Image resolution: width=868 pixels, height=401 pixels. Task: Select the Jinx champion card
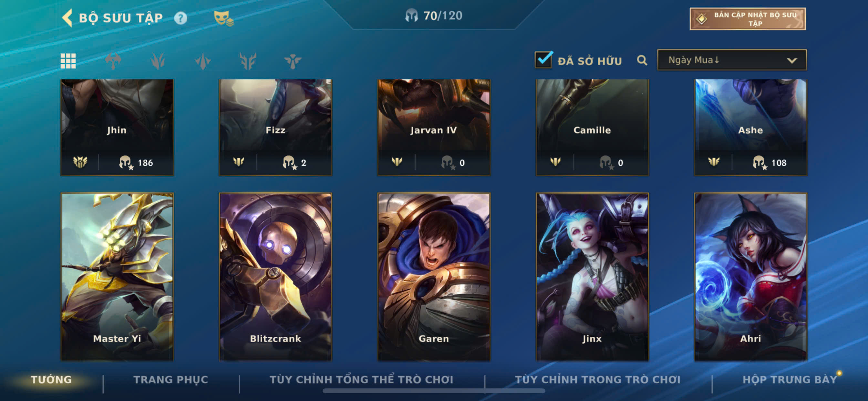pyautogui.click(x=592, y=277)
